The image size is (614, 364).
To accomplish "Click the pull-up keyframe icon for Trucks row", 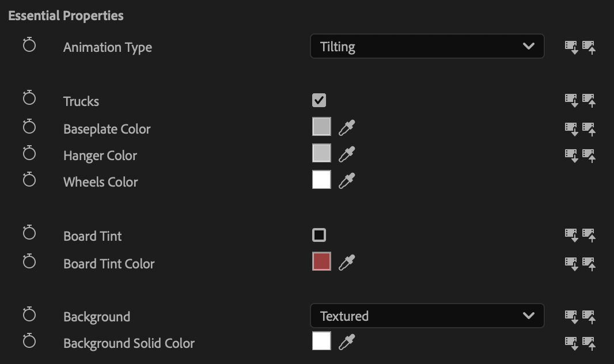I will click(x=589, y=101).
